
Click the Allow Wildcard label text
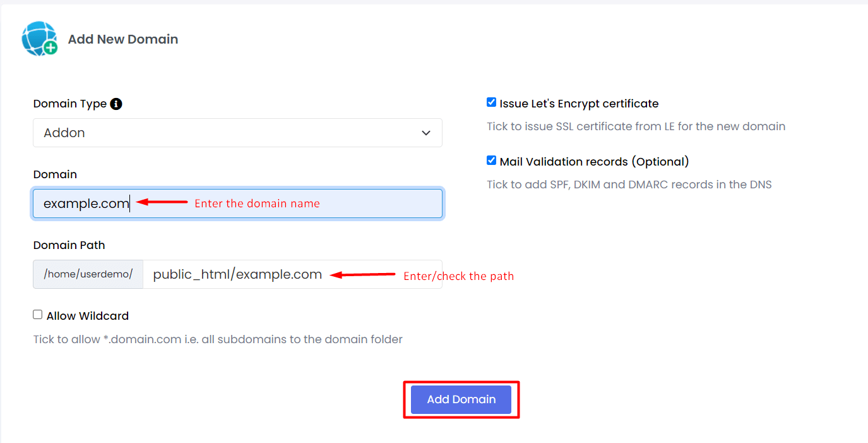88,316
